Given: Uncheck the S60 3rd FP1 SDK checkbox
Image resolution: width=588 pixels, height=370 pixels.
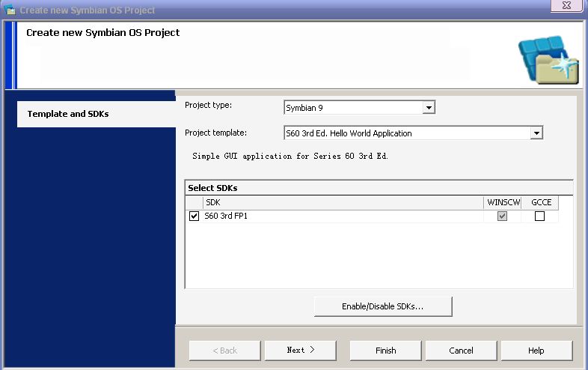Looking at the screenshot, I should [194, 216].
